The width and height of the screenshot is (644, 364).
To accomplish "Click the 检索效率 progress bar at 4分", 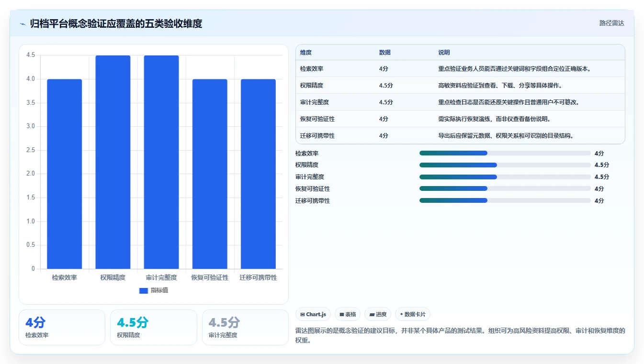I will (x=505, y=153).
